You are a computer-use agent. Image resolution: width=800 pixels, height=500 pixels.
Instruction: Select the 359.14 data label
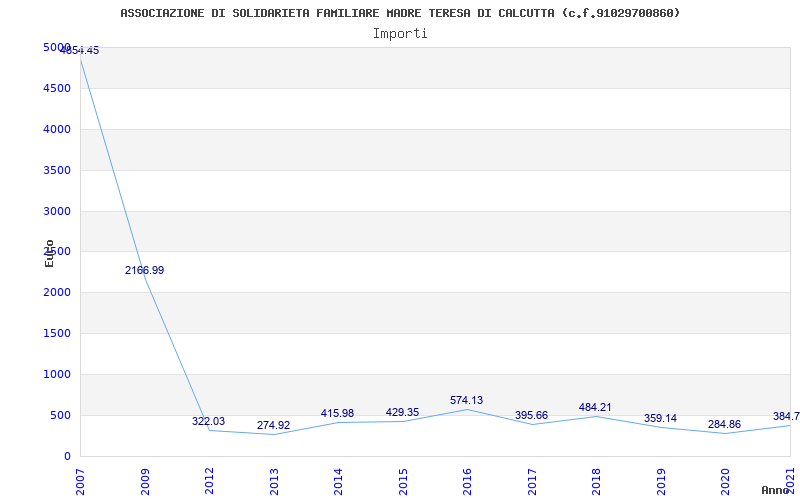pos(660,418)
